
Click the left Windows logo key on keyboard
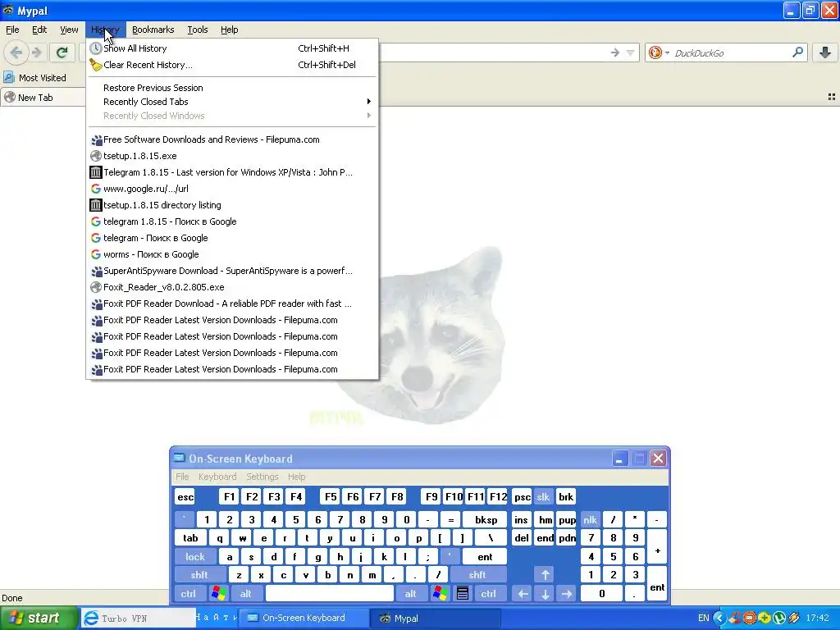(218, 594)
